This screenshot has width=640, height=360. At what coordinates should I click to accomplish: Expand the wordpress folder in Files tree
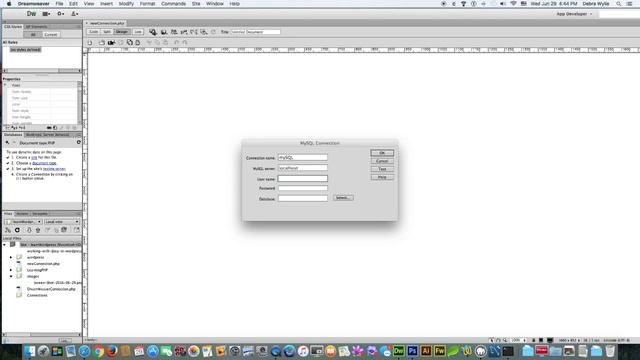(11, 258)
